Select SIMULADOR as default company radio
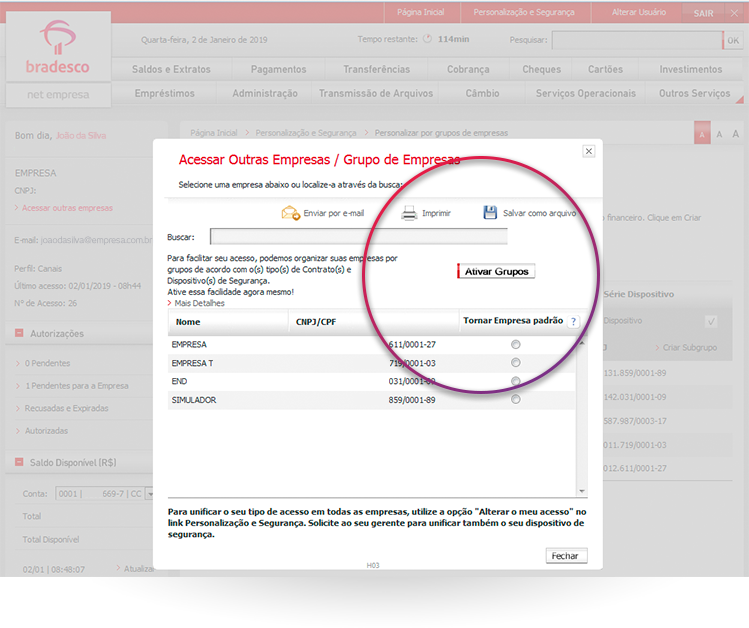 click(515, 399)
